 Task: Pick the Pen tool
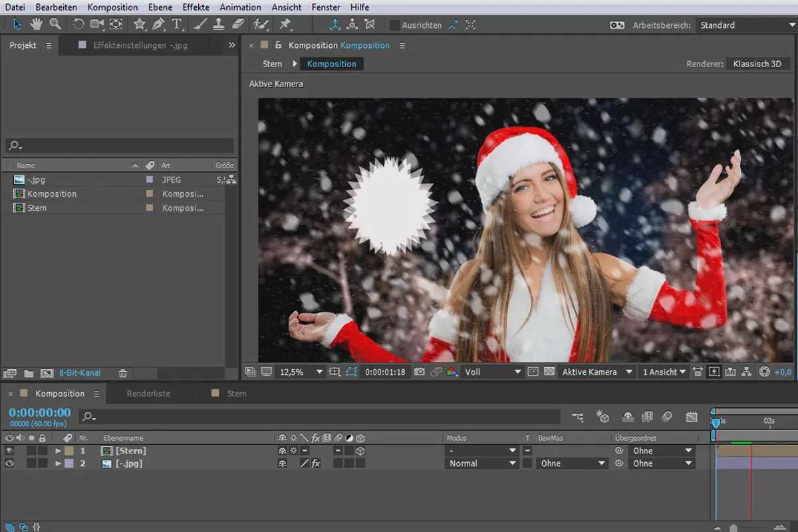pyautogui.click(x=158, y=25)
